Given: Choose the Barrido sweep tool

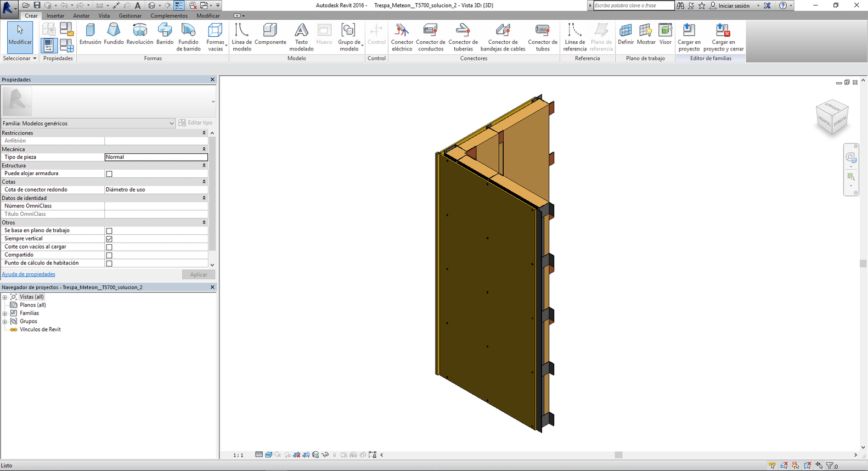Looking at the screenshot, I should 165,34.
